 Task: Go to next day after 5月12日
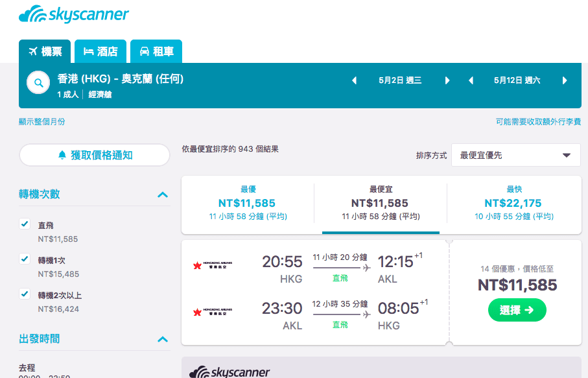565,80
